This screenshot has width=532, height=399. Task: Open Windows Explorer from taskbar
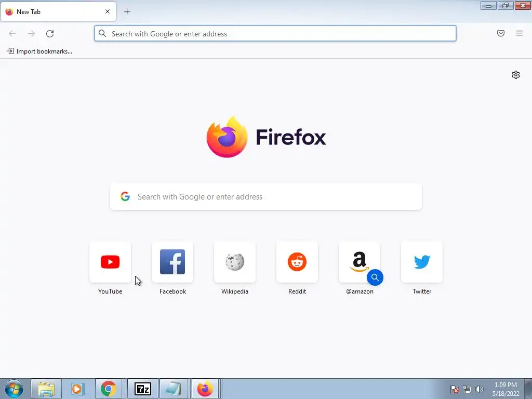pos(46,389)
